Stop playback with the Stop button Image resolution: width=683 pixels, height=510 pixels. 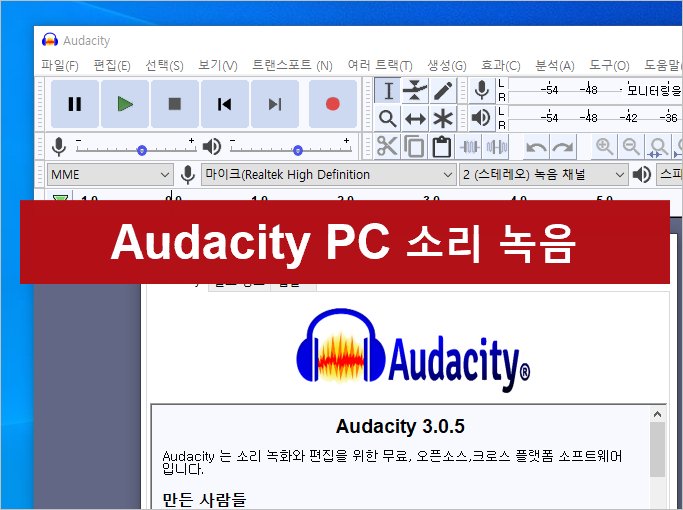175,104
